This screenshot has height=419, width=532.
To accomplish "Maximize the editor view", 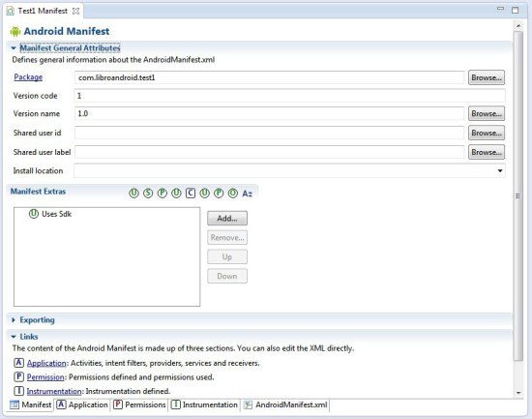I will [515, 11].
